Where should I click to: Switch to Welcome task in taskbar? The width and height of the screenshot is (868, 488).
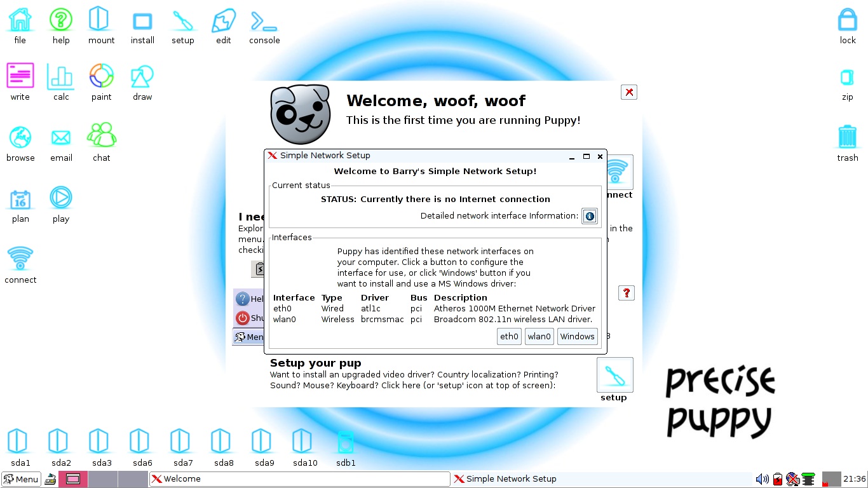click(299, 479)
